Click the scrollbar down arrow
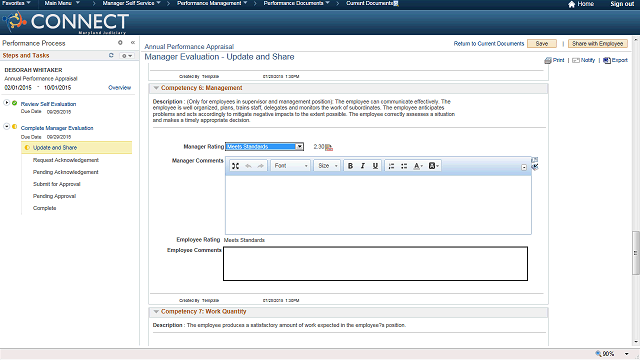Viewport: 640px width, 360px height. (636, 342)
